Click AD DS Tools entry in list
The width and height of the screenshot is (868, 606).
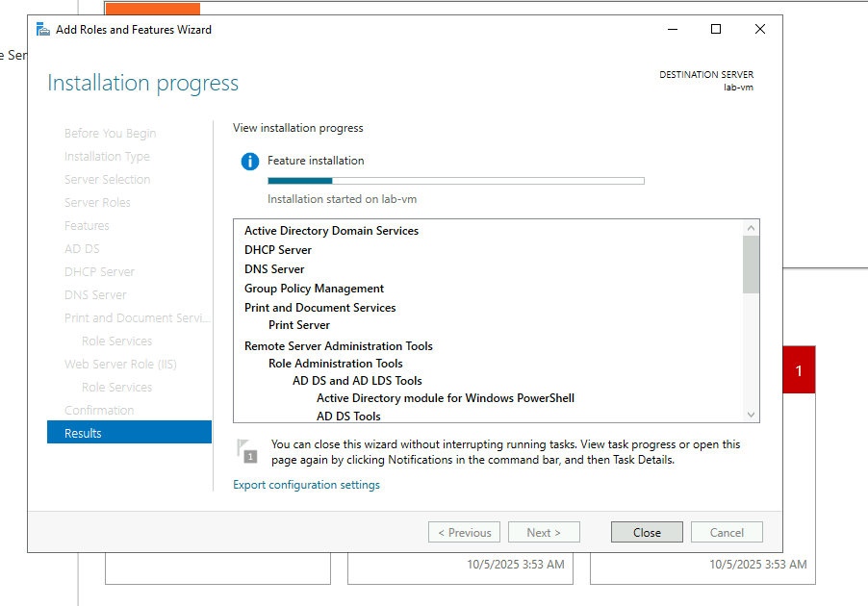pos(348,416)
